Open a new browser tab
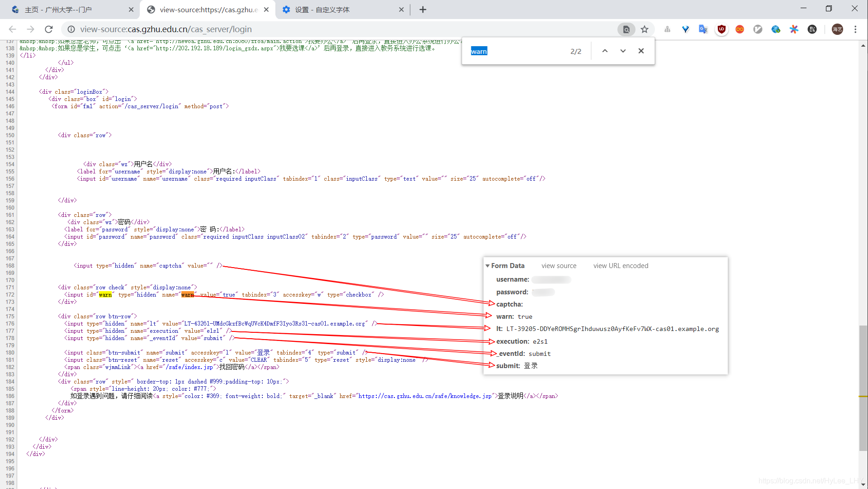This screenshot has width=868, height=489. pos(423,10)
